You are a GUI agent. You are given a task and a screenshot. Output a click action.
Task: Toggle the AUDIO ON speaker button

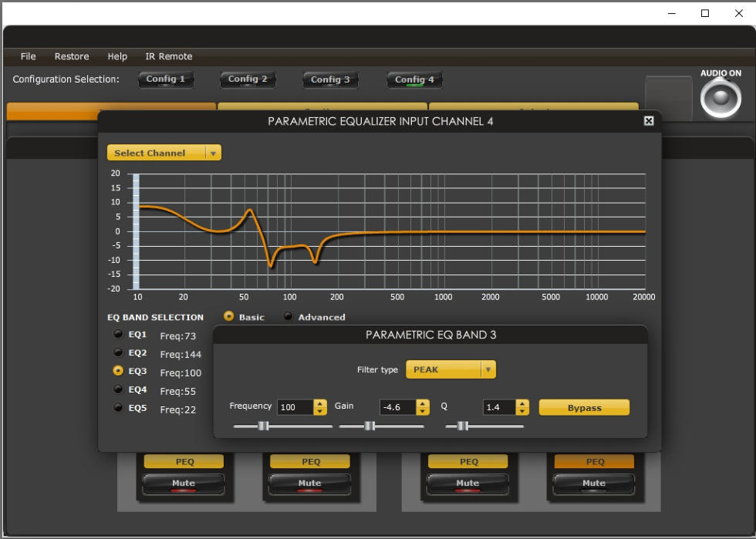(721, 99)
